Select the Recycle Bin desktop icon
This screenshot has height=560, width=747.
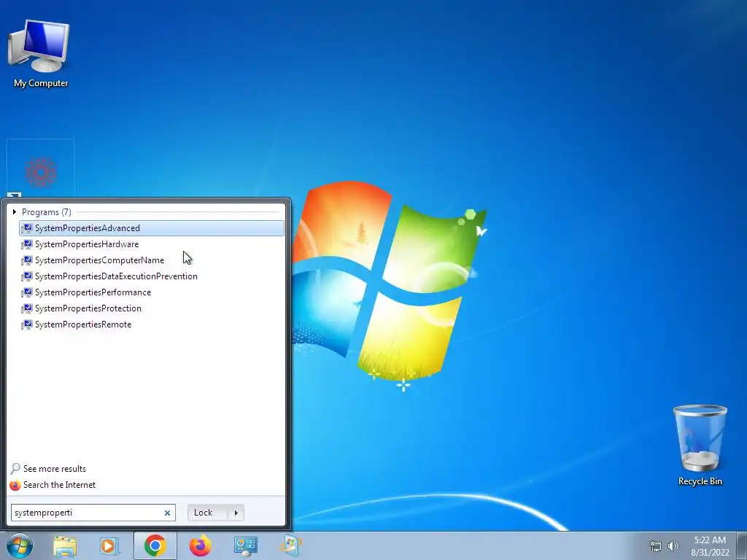click(700, 446)
